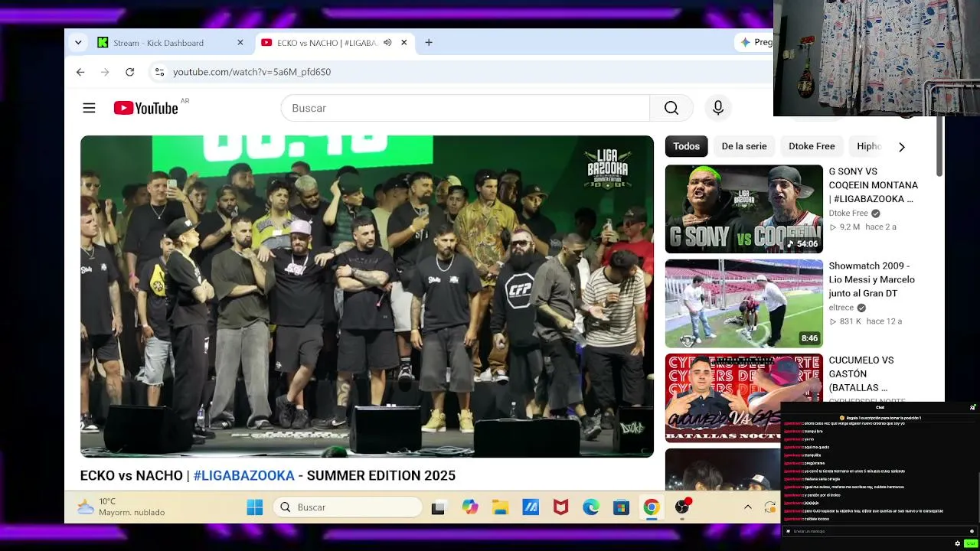Open Task View in the taskbar
This screenshot has height=551, width=980.
[438, 507]
